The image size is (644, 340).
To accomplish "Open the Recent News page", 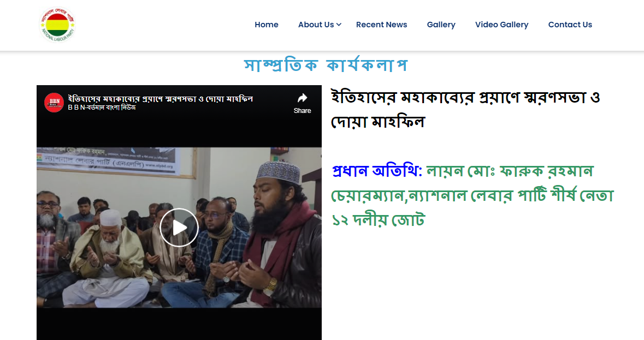I will [x=382, y=25].
